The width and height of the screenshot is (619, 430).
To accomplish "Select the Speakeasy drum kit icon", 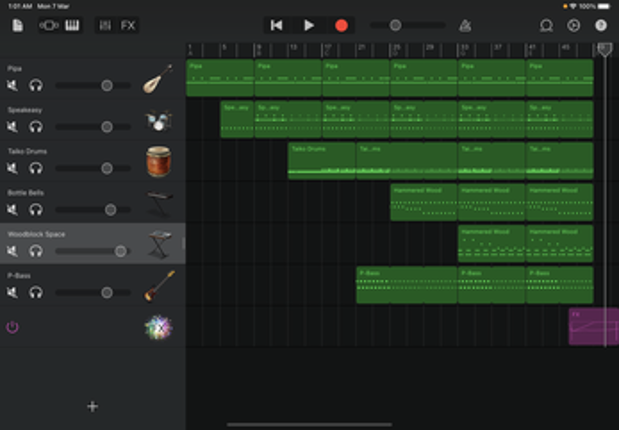I will [x=158, y=120].
